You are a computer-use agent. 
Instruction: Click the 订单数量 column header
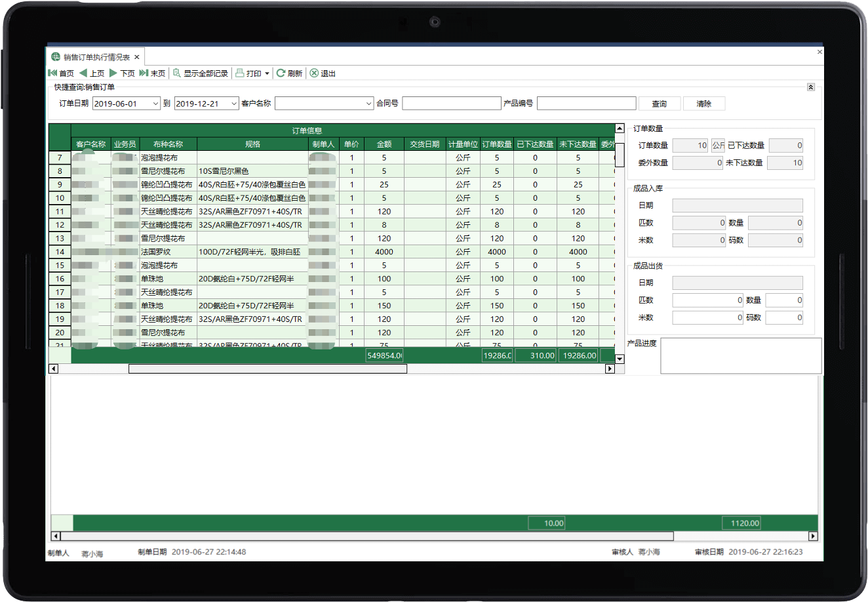pos(497,144)
